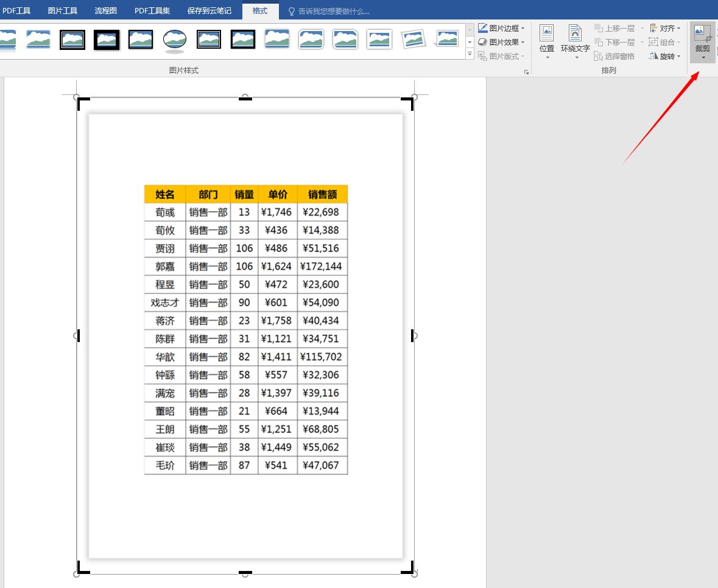The height and width of the screenshot is (588, 718).
Task: Select the oval picture style thumbnail
Action: tap(174, 40)
